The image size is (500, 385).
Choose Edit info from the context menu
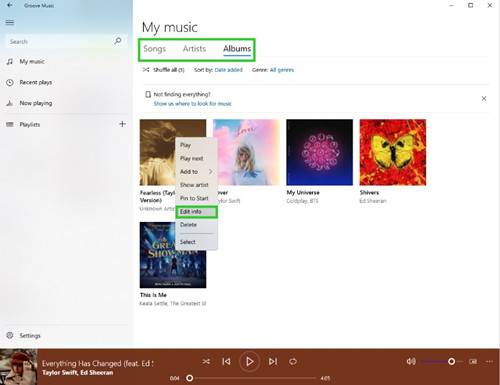point(197,212)
